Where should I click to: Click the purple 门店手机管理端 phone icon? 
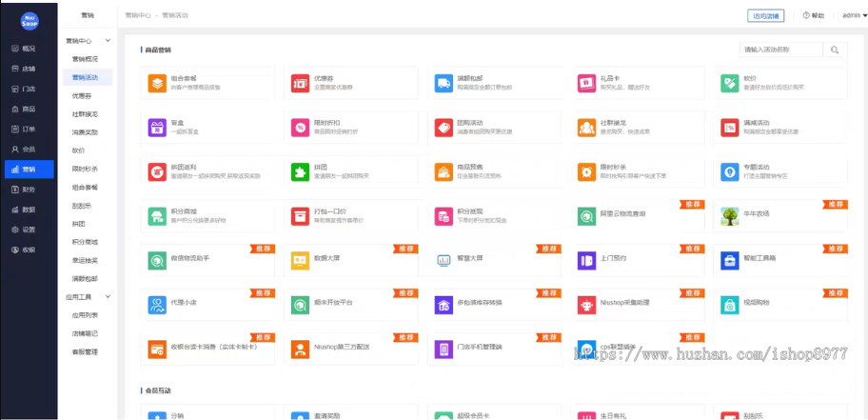tap(444, 350)
